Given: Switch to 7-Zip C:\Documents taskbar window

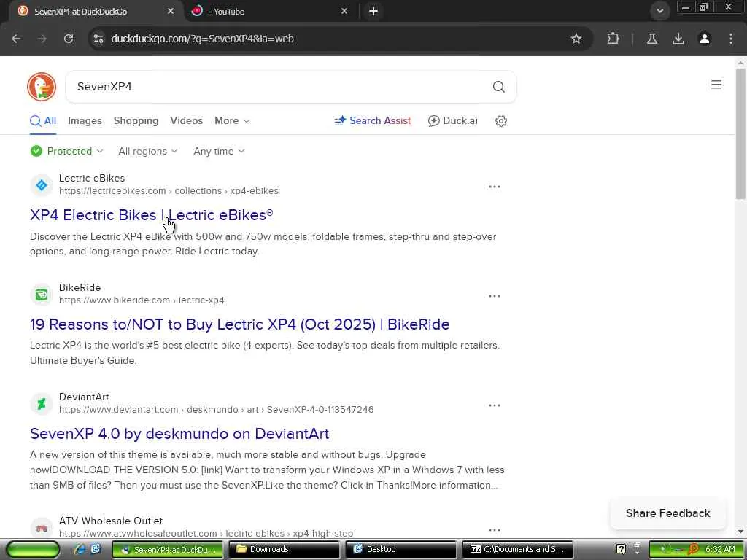Looking at the screenshot, I should 517,550.
